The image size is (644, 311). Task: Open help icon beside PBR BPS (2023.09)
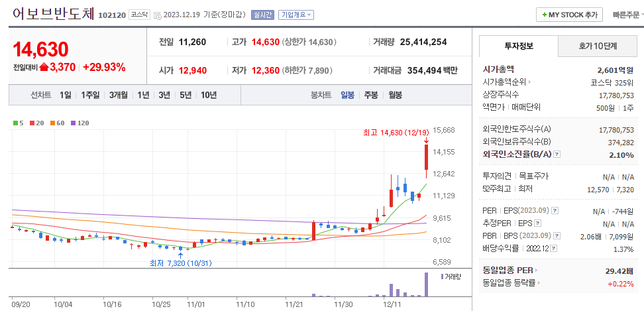point(557,236)
